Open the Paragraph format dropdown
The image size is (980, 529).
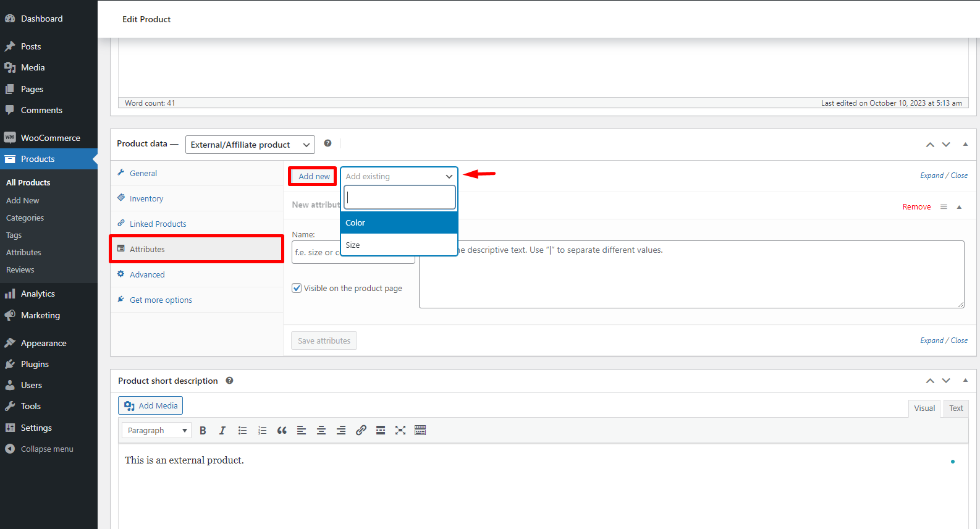pyautogui.click(x=156, y=430)
